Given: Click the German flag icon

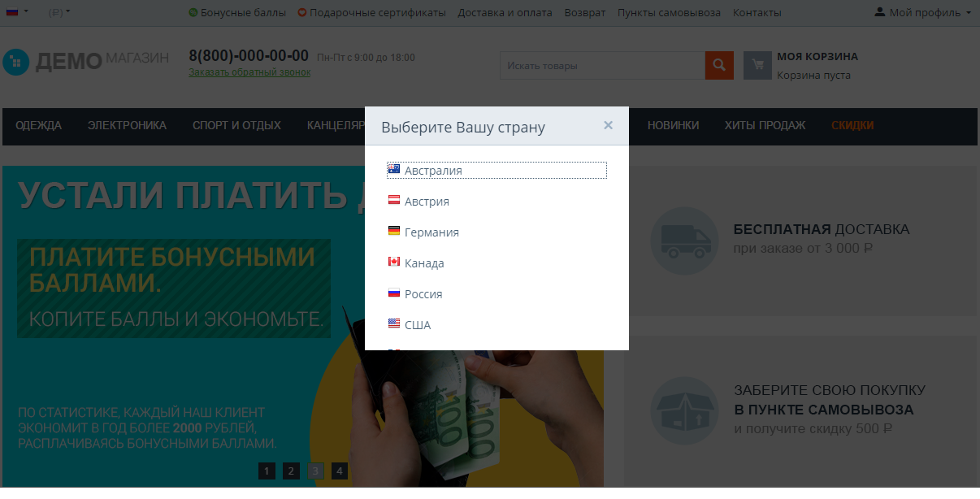Looking at the screenshot, I should (394, 232).
